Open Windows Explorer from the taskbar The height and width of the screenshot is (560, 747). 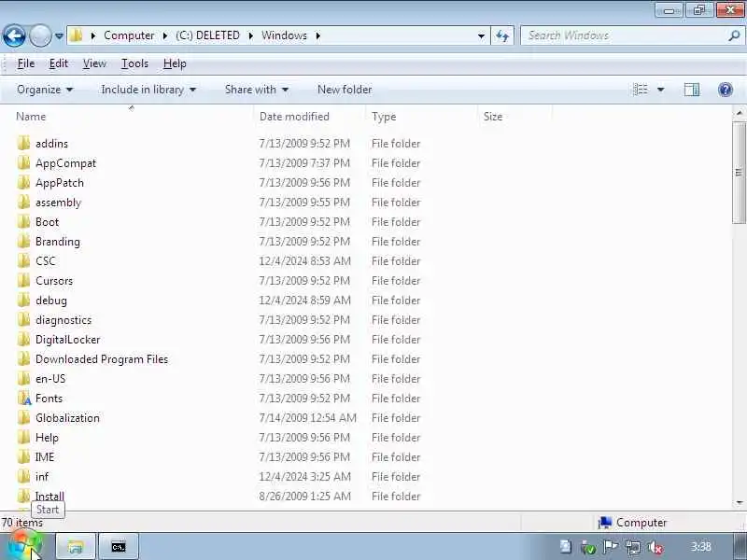76,547
